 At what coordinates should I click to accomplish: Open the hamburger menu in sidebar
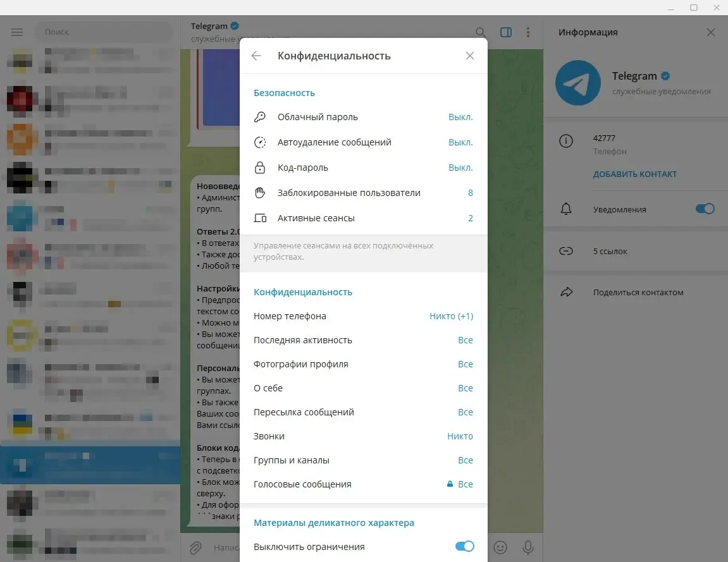(x=17, y=32)
